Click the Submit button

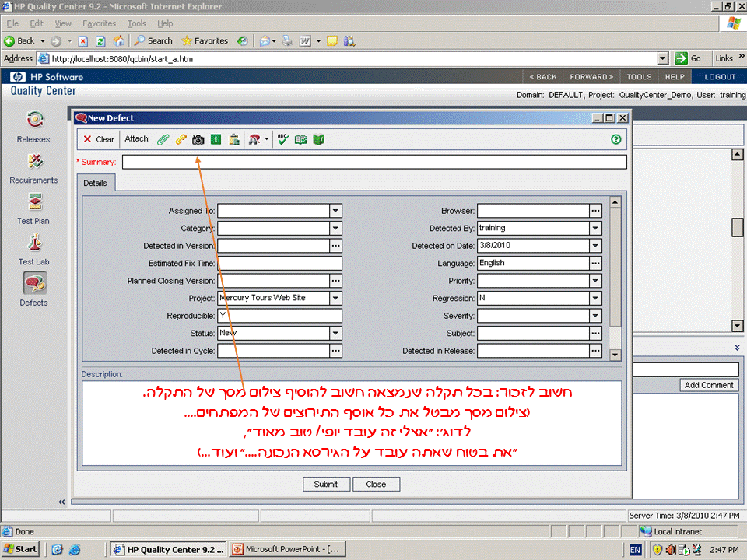point(326,484)
